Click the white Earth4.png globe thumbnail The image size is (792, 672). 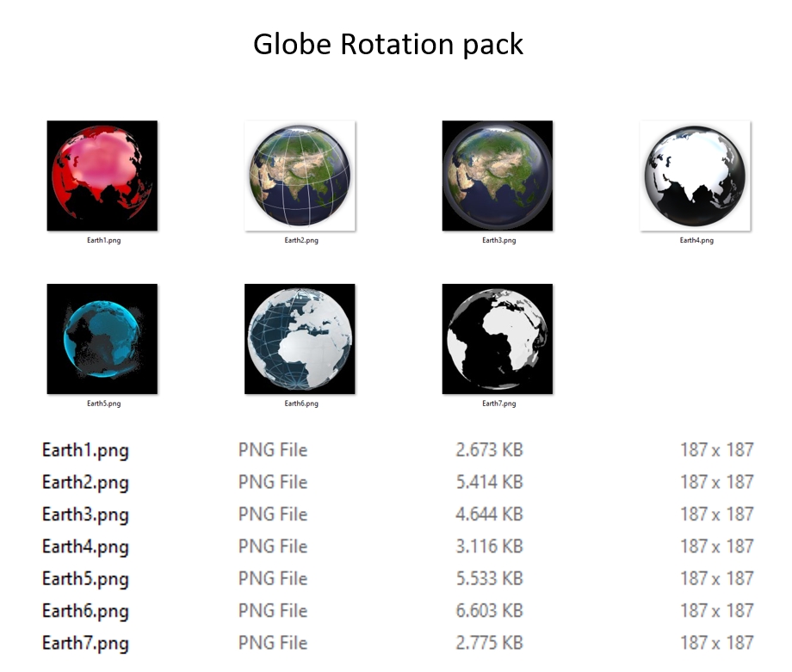tap(694, 175)
